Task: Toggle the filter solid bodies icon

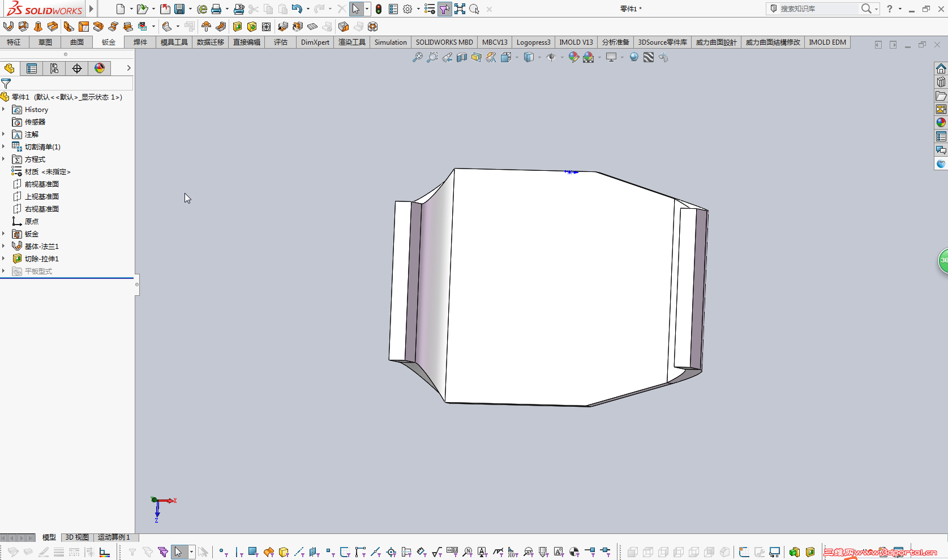Action: [x=284, y=552]
